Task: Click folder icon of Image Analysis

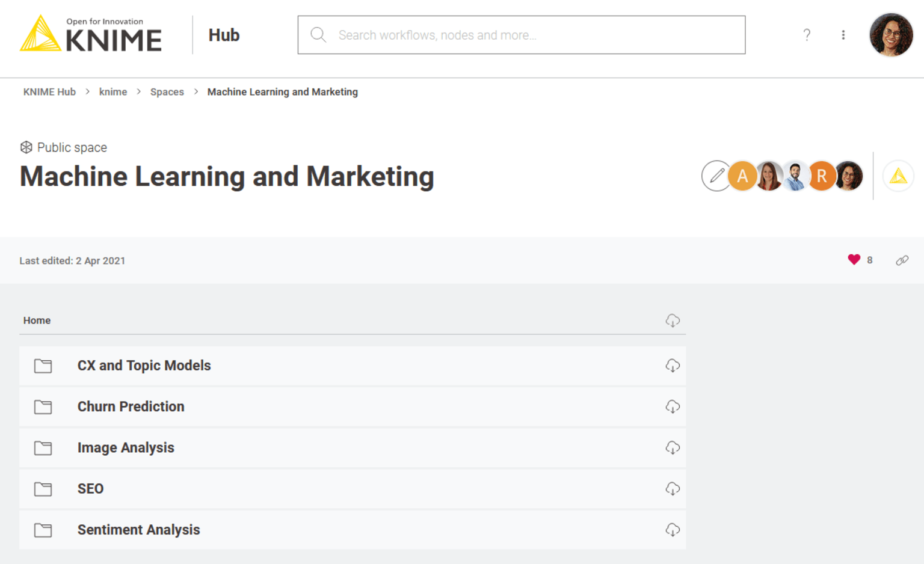Action: tap(43, 448)
